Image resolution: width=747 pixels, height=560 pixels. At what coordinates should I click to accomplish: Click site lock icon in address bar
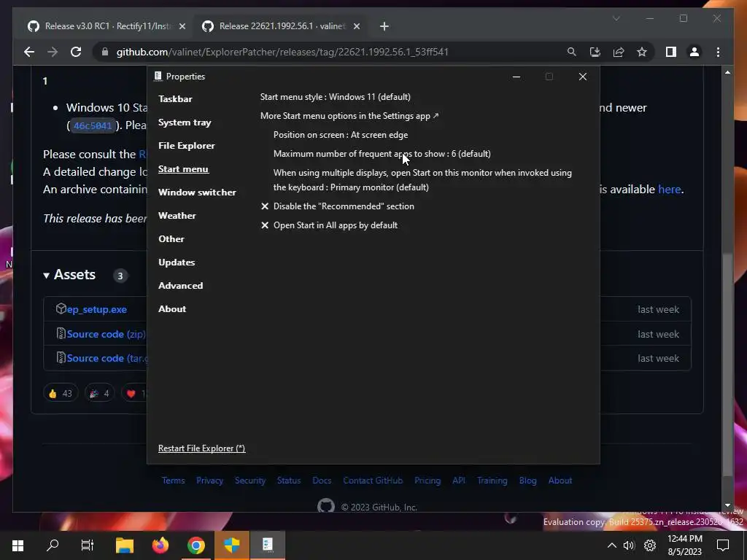click(x=105, y=52)
